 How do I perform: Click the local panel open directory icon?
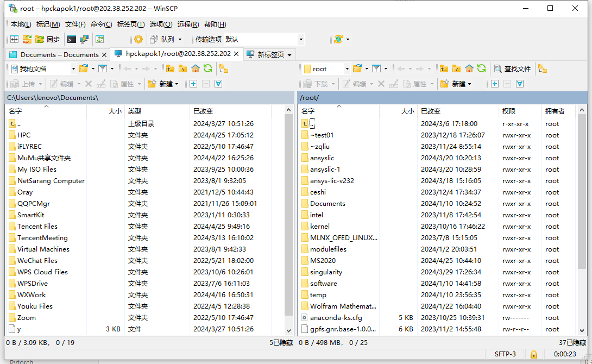pyautogui.click(x=84, y=68)
